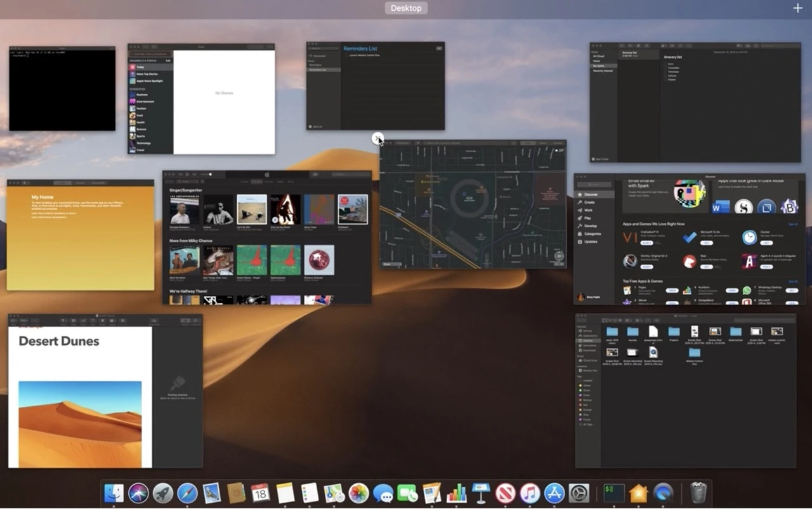Click Civilization VI icon in App Store
Image resolution: width=812 pixels, height=509 pixels.
(630, 237)
